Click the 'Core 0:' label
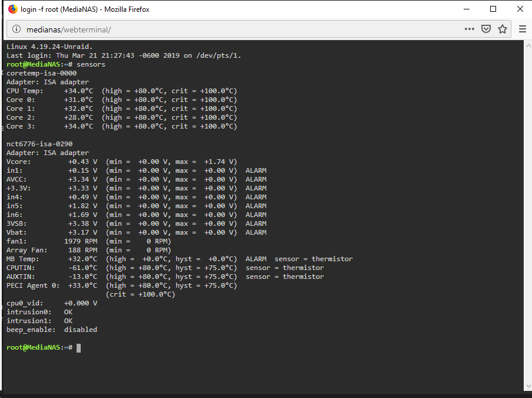 coord(21,100)
